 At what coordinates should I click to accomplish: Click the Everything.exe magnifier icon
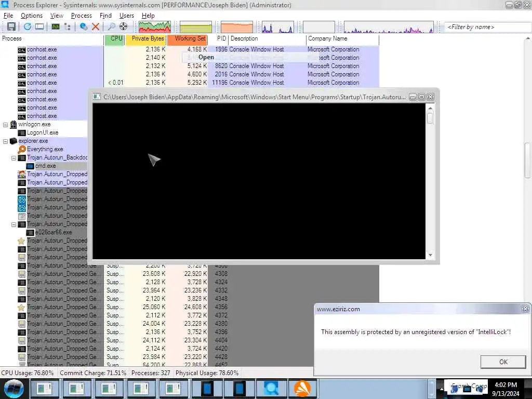point(22,149)
